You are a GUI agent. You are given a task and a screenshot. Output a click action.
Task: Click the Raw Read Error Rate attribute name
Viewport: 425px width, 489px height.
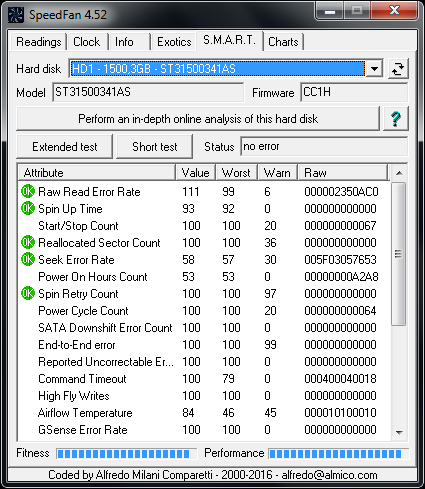point(89,192)
